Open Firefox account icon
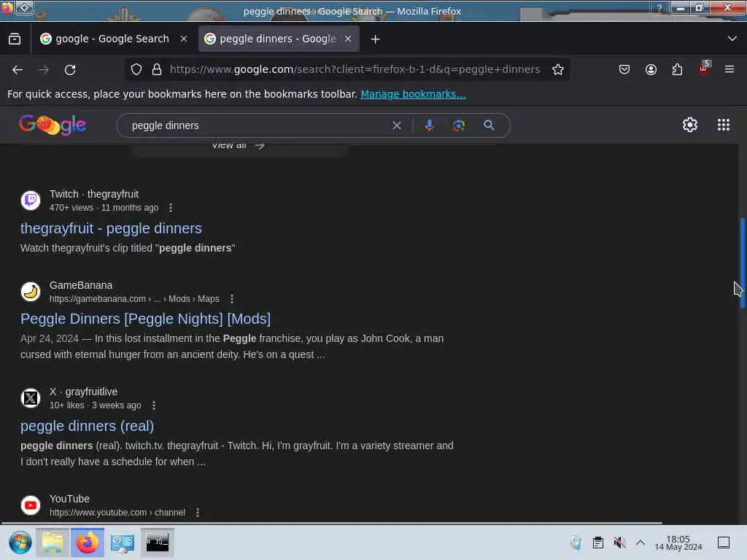The image size is (747, 560). click(651, 69)
